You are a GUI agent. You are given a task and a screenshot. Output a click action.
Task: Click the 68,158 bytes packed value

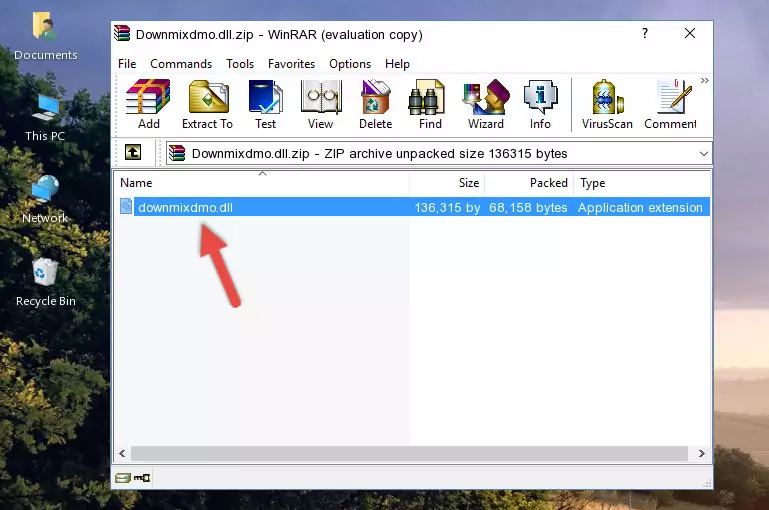click(x=528, y=207)
